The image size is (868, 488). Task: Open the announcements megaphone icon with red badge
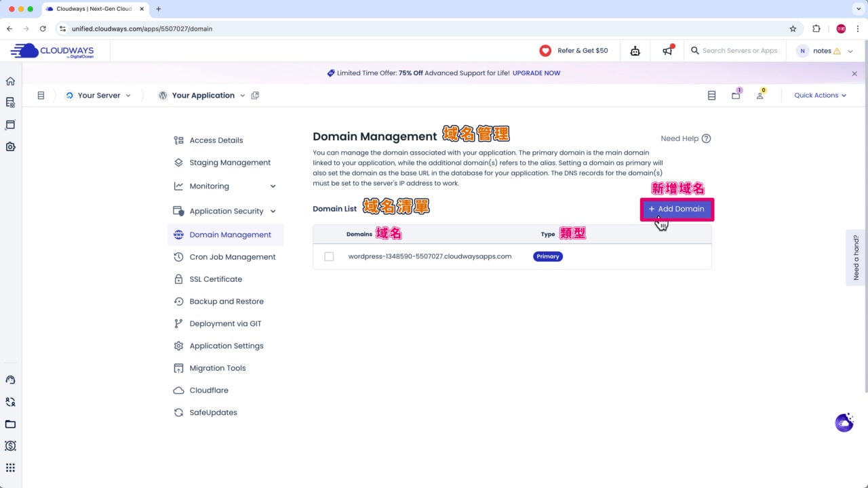[x=667, y=50]
